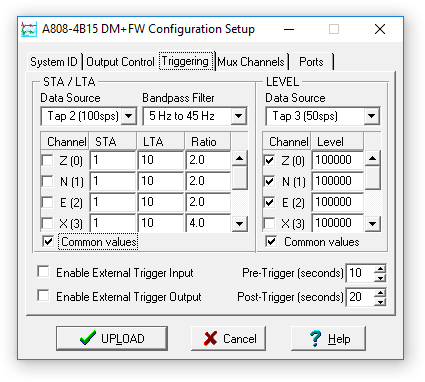Viewport: 425px width, 382px height.
Task: Decrease Post-Trigger seconds with down arrow
Action: 380,302
